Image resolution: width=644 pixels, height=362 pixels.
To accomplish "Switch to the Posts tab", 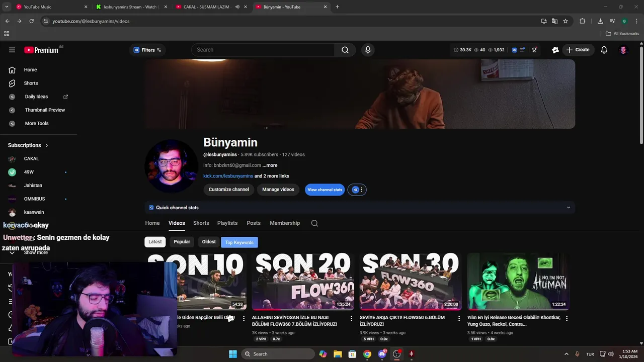I will (254, 223).
